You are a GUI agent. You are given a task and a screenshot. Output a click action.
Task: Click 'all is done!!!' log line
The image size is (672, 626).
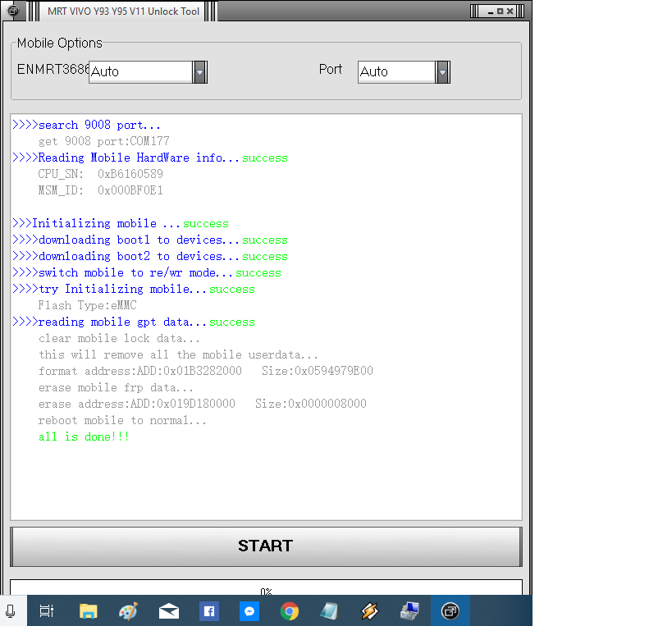(84, 437)
